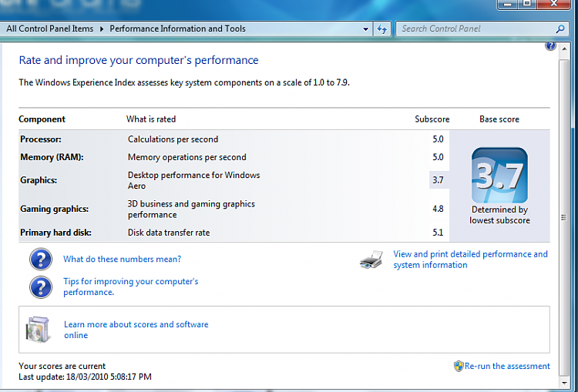Click the 'Gaming graphics:' row label
Image resolution: width=578 pixels, height=392 pixels.
[x=54, y=209]
